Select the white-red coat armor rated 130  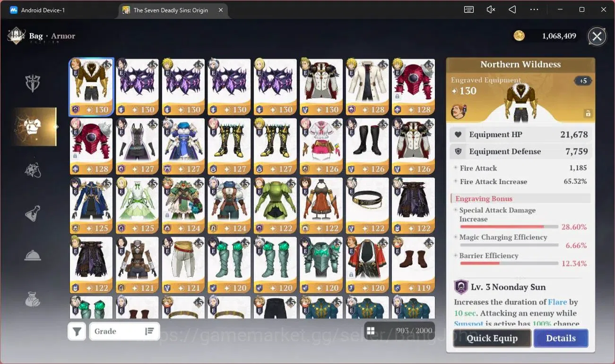point(321,87)
